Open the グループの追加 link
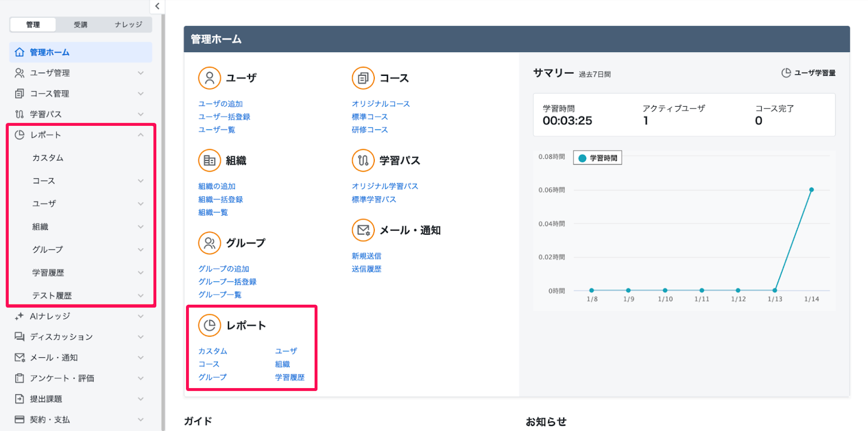 click(224, 268)
